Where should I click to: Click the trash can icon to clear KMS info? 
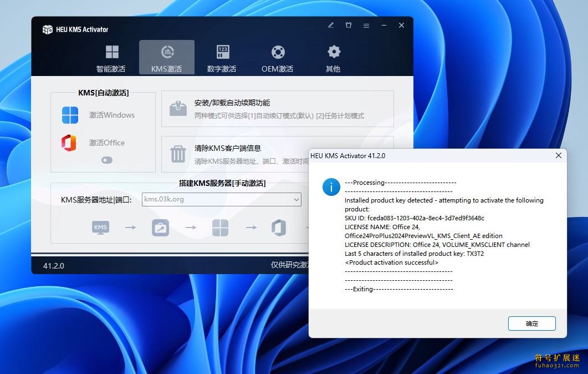(x=178, y=154)
